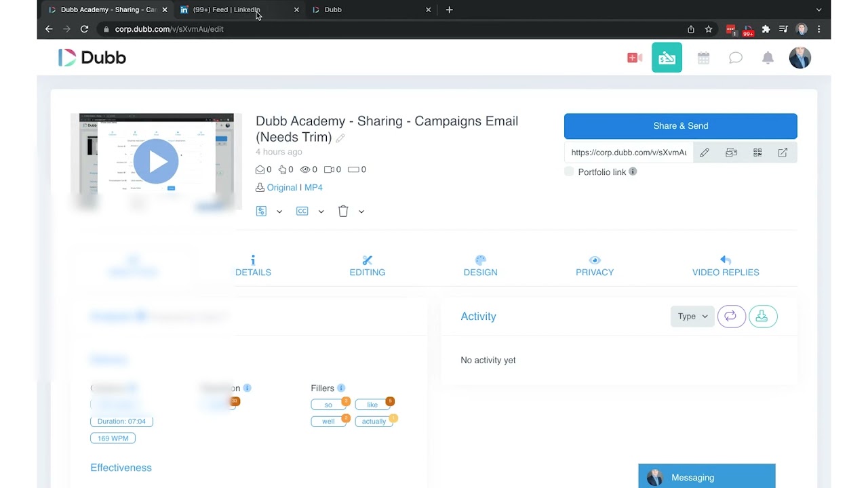This screenshot has width=868, height=488.
Task: Click the browser share page icon
Action: click(691, 29)
